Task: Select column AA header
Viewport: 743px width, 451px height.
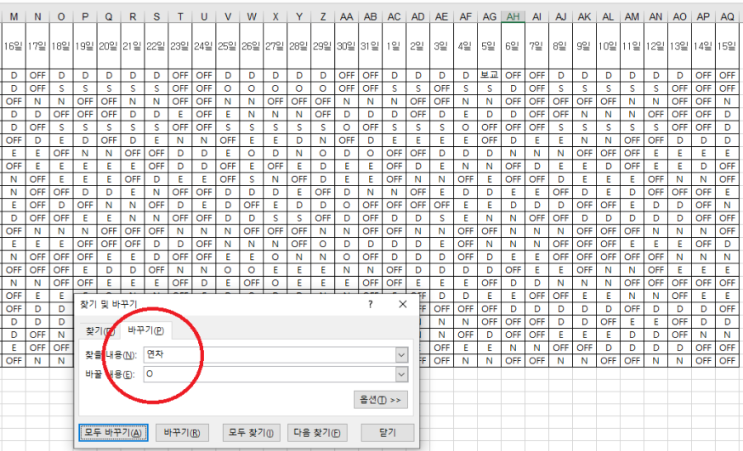Action: tap(346, 17)
